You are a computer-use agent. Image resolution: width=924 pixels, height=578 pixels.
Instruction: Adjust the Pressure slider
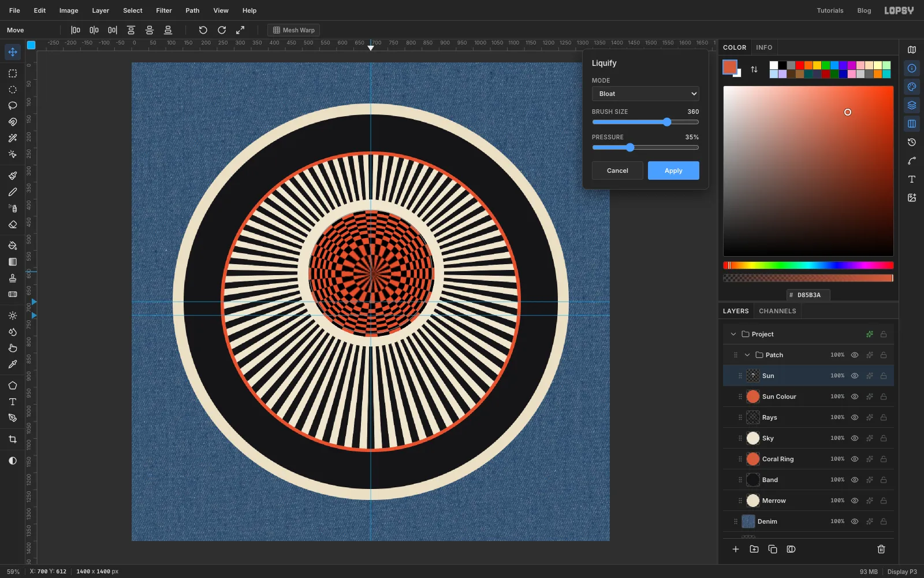[x=646, y=147]
